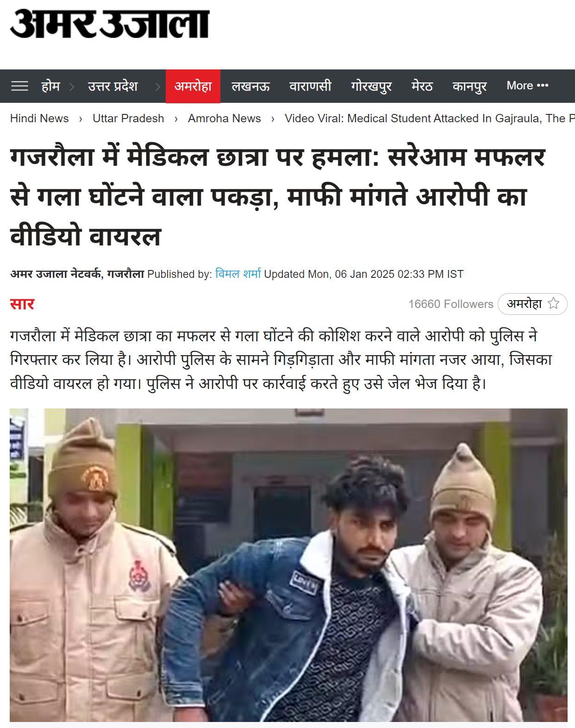Click the chevron after होम
Image resolution: width=575 pixels, height=728 pixels.
[x=72, y=87]
